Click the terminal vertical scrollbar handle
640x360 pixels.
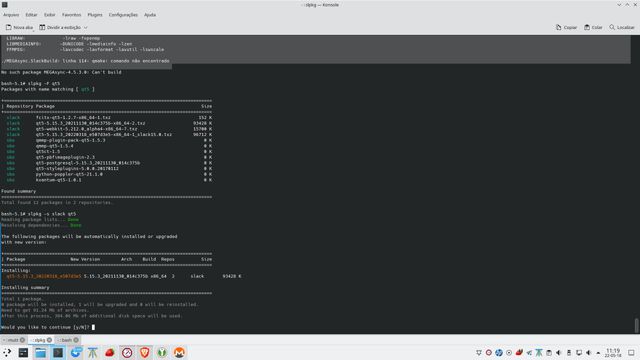coord(636,326)
